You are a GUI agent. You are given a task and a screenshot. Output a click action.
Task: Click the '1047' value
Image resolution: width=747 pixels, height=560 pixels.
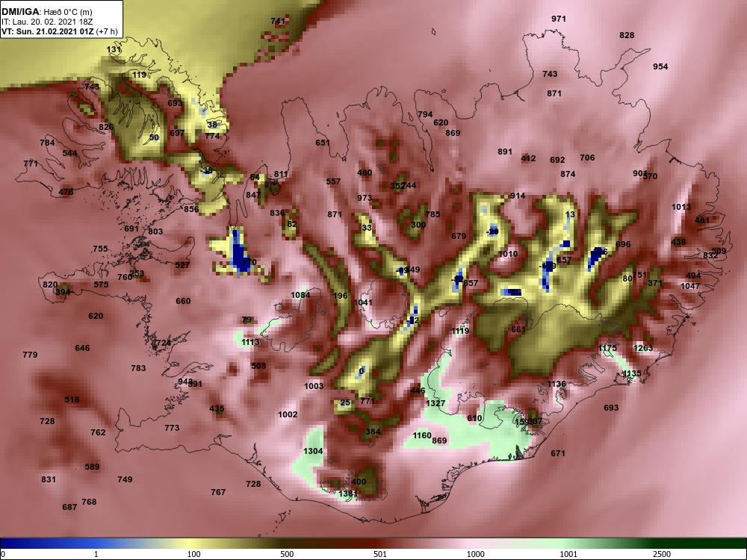pos(690,286)
